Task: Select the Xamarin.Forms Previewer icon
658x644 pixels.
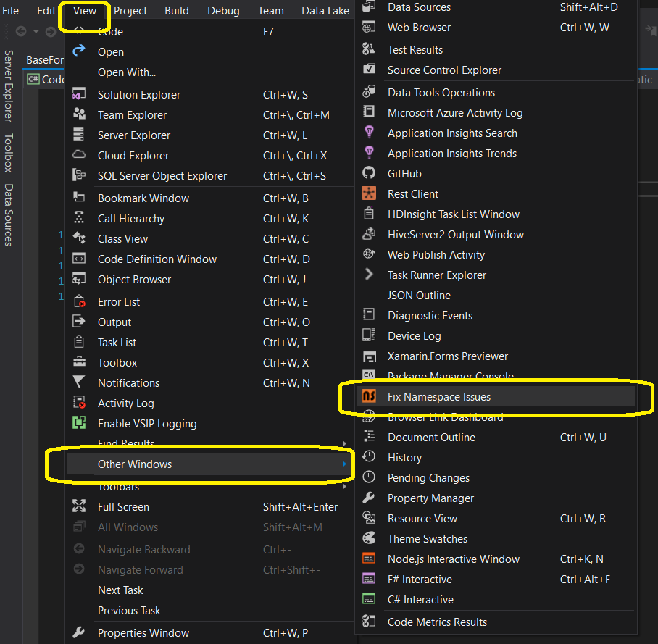Action: (369, 356)
